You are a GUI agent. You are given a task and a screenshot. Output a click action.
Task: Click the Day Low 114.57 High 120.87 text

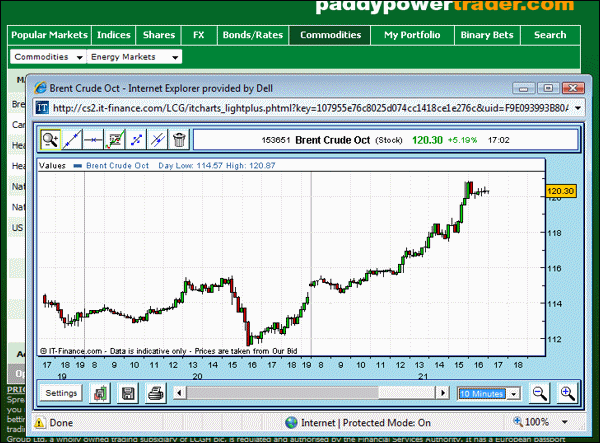pos(217,166)
